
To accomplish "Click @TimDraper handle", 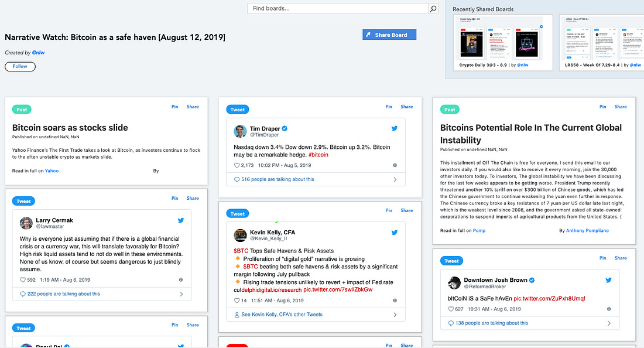I will coord(264,135).
